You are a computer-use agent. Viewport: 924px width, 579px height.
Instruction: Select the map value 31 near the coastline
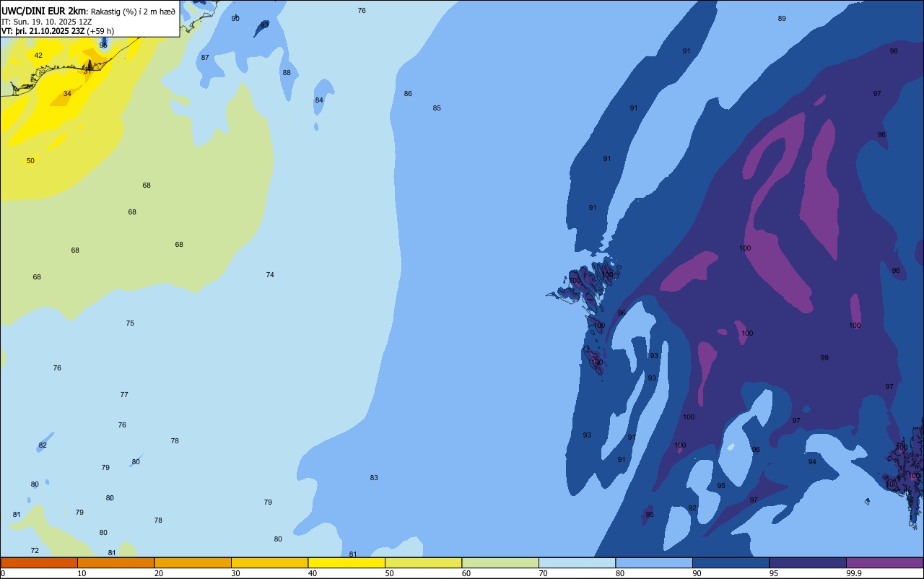pyautogui.click(x=87, y=71)
